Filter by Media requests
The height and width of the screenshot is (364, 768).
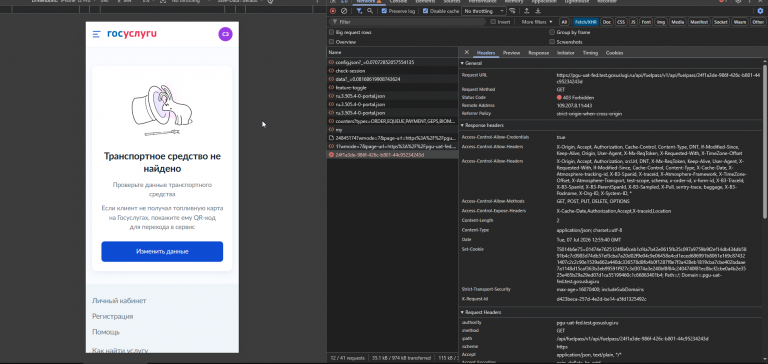tap(677, 22)
